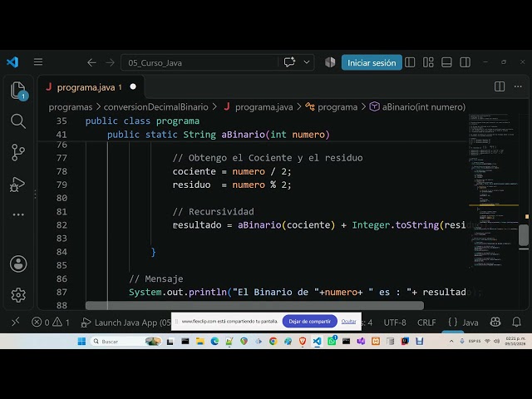Click the conversionDecimalBinario breadcrumb
This screenshot has height=399, width=532.
click(x=155, y=107)
